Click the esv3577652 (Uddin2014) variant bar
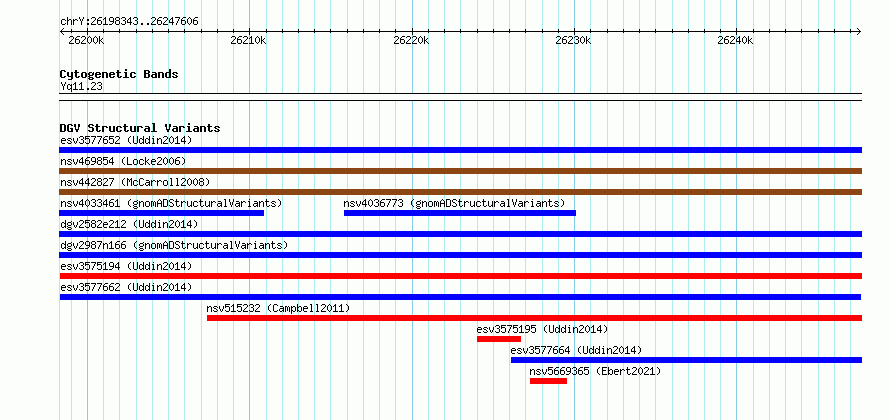This screenshot has height=420, width=890. click(460, 150)
